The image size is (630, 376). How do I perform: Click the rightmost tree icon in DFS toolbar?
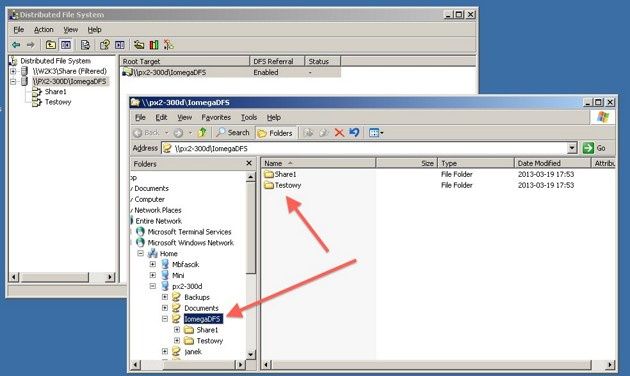(168, 45)
